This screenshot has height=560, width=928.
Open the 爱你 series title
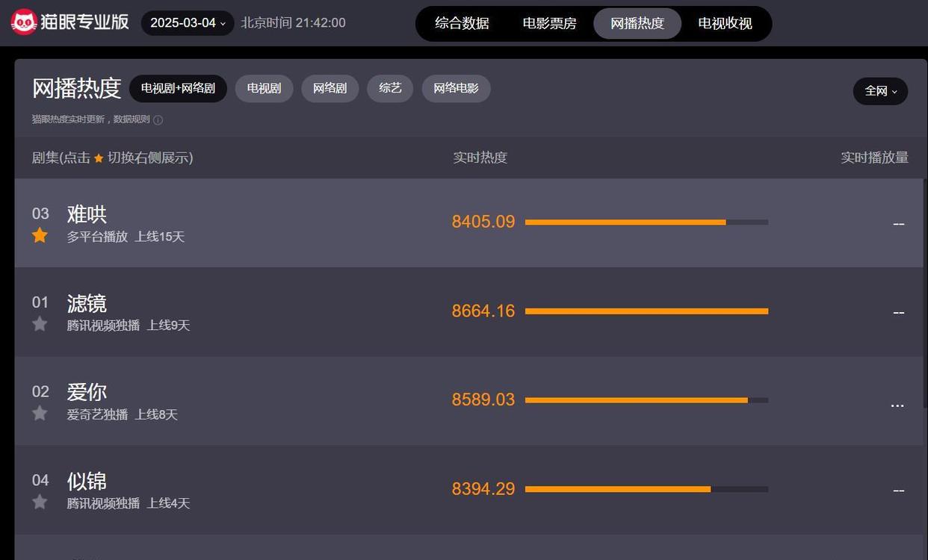(87, 392)
